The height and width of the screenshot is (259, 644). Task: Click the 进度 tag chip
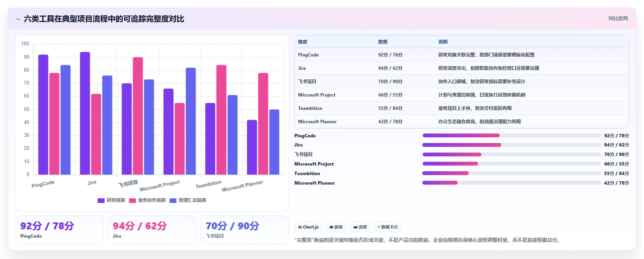360,227
